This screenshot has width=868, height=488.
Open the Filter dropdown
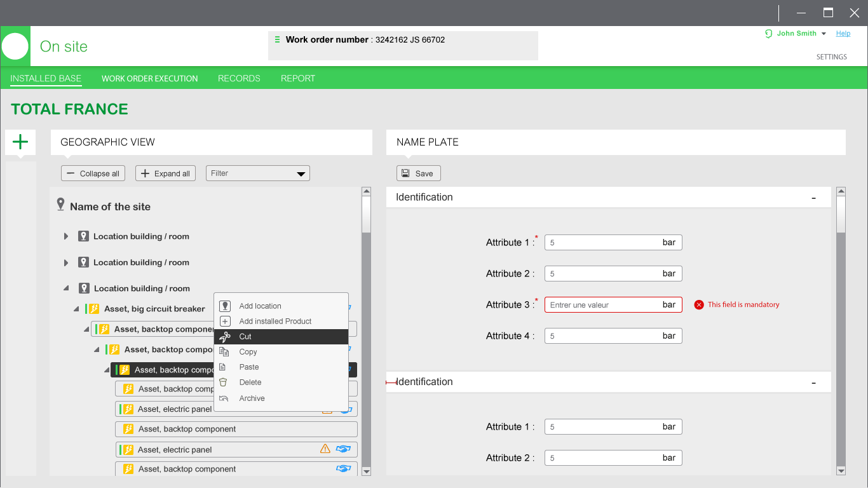258,173
